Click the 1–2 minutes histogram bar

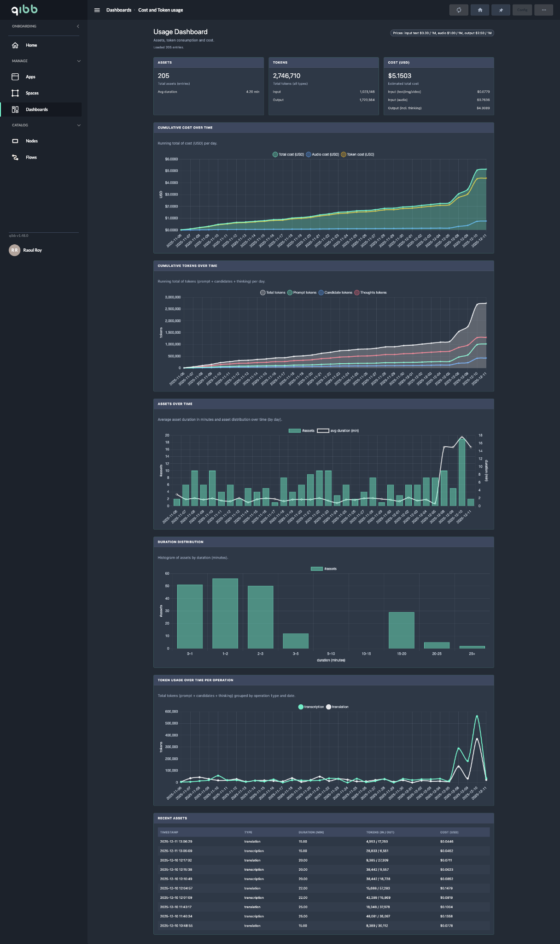[x=225, y=614]
